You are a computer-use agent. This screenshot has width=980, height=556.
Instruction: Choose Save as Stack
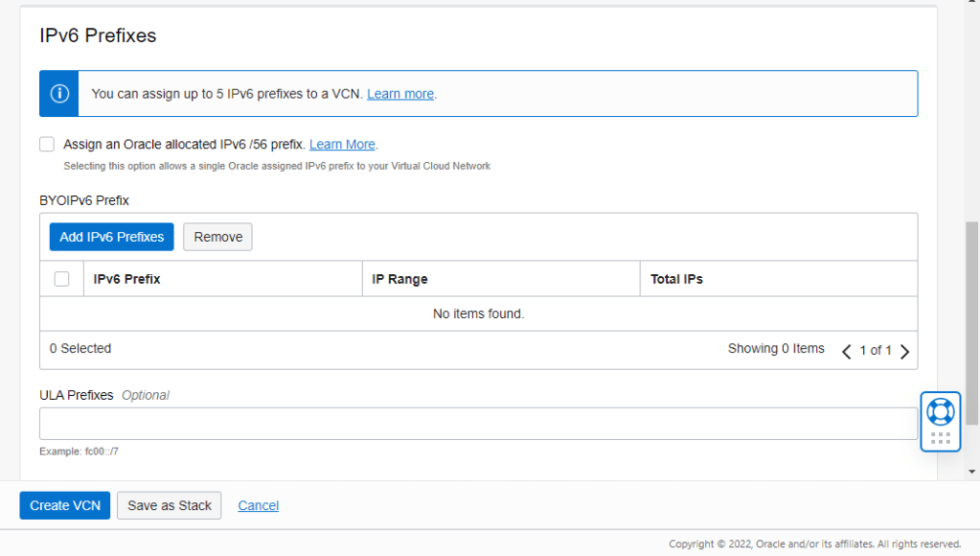170,505
